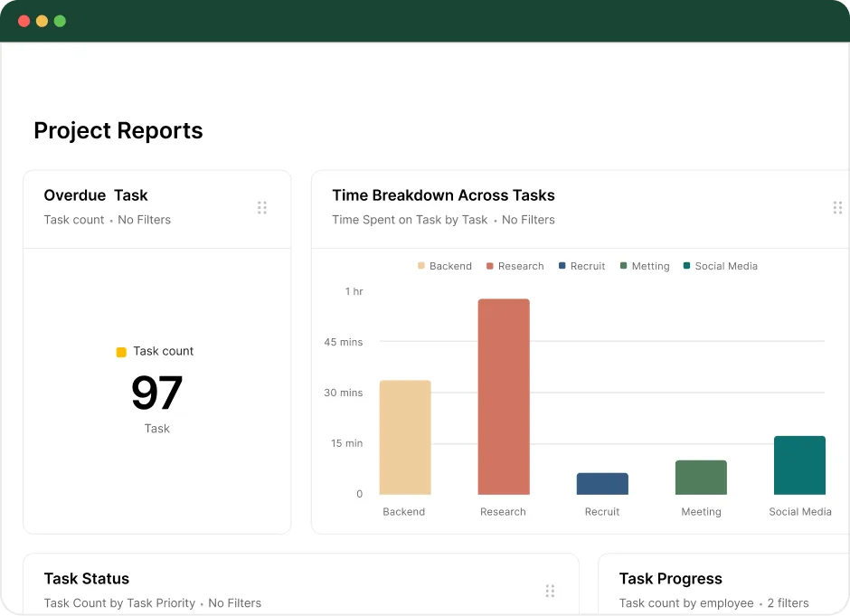850x616 pixels.
Task: Toggle the Recruit series in chart legend
Action: pos(581,266)
